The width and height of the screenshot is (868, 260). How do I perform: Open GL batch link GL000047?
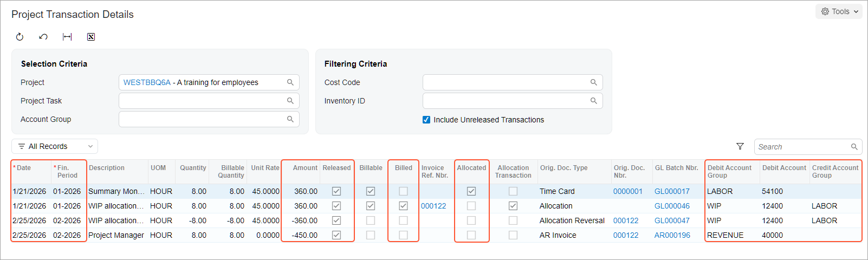pyautogui.click(x=672, y=220)
